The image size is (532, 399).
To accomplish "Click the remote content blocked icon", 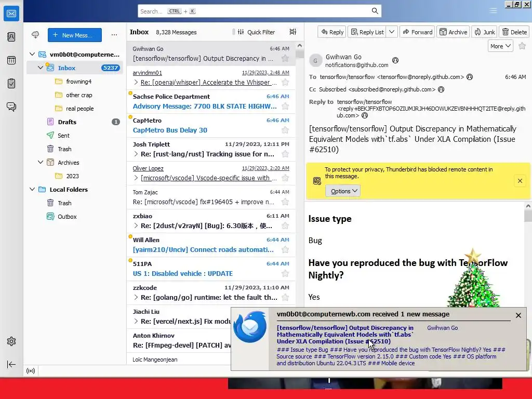I will click(x=317, y=181).
